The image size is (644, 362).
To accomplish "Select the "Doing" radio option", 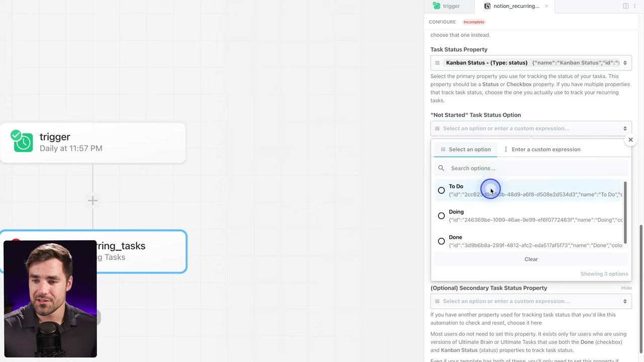I will tap(441, 216).
